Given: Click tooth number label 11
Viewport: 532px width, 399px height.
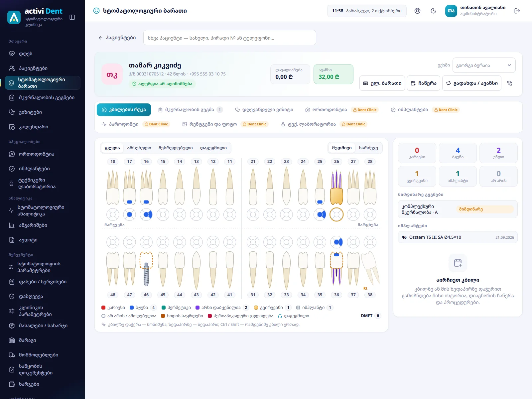Looking at the screenshot, I should [230, 162].
